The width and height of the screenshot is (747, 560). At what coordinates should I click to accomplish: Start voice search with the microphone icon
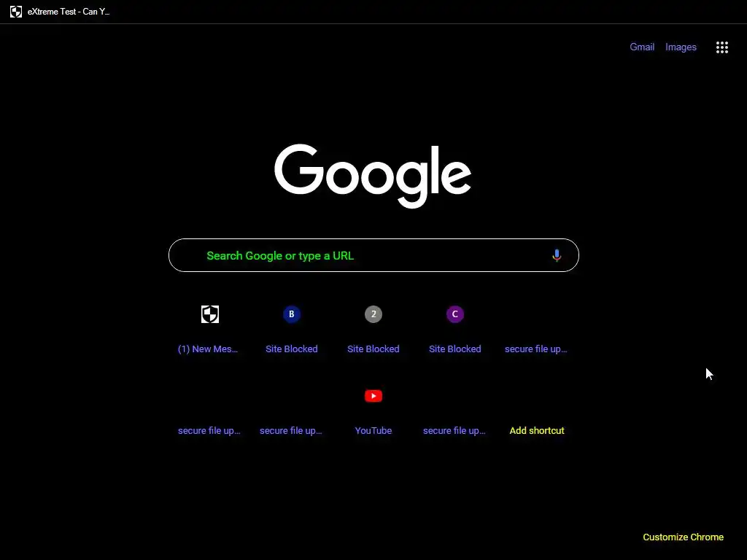[x=557, y=256]
